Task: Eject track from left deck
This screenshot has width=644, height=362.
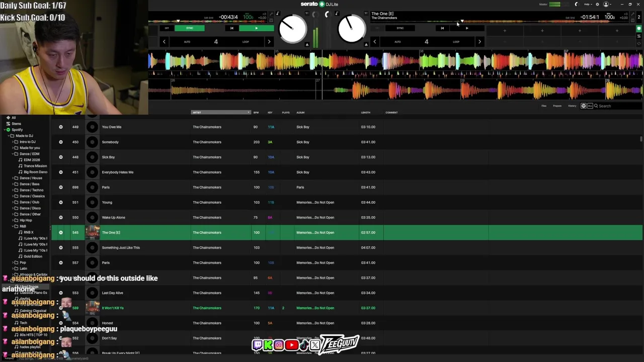Action: coord(307,45)
